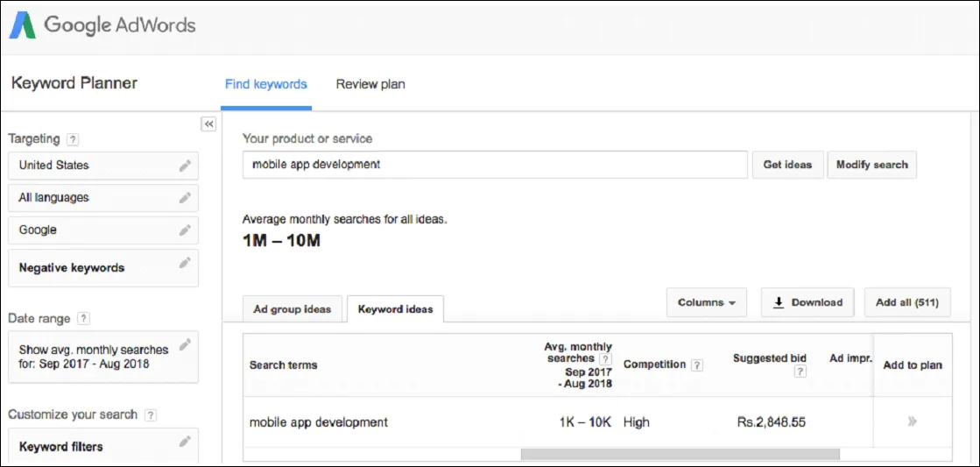Viewport: 980px width, 467px height.
Task: Click the 1K – 10K searches value
Action: point(585,422)
